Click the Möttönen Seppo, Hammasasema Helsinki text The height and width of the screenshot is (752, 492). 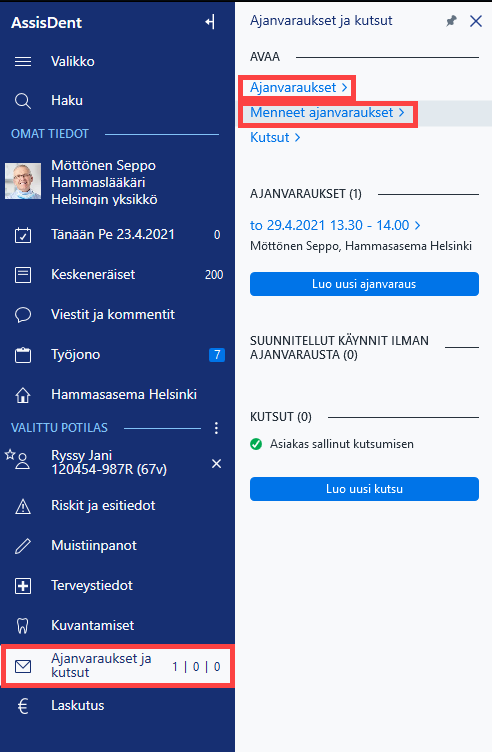pyautogui.click(x=361, y=246)
